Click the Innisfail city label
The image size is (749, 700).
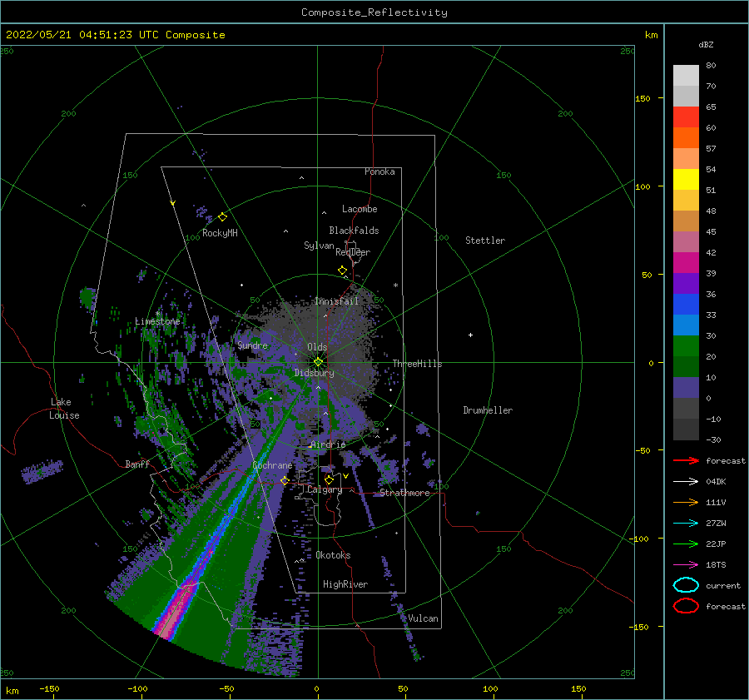(x=336, y=301)
